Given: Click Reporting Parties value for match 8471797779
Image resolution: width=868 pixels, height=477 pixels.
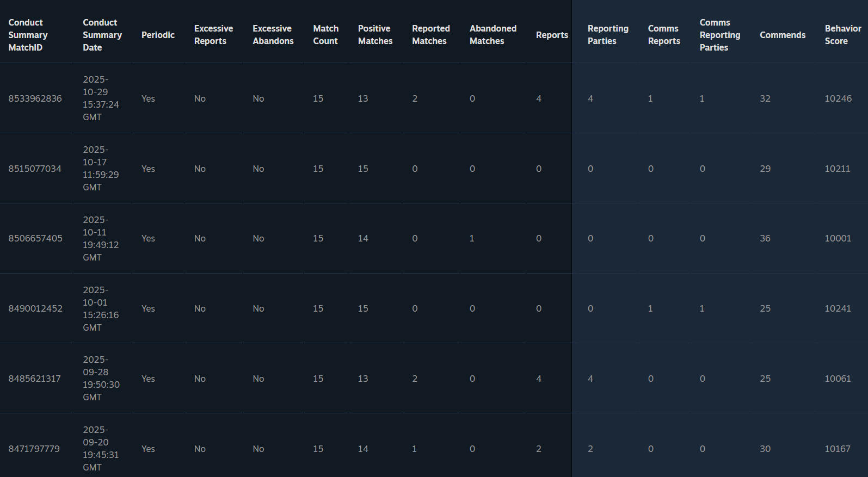Looking at the screenshot, I should [x=590, y=449].
